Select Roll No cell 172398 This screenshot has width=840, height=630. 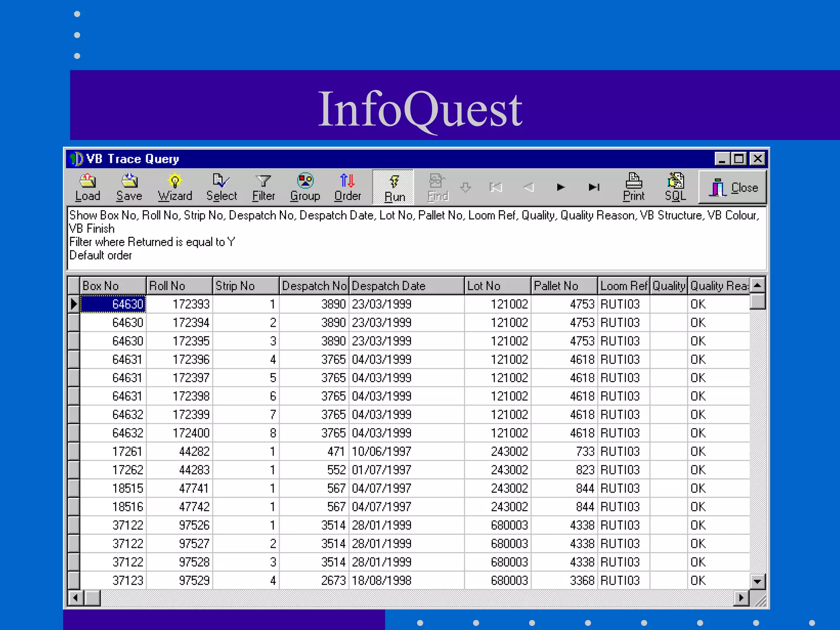click(179, 396)
